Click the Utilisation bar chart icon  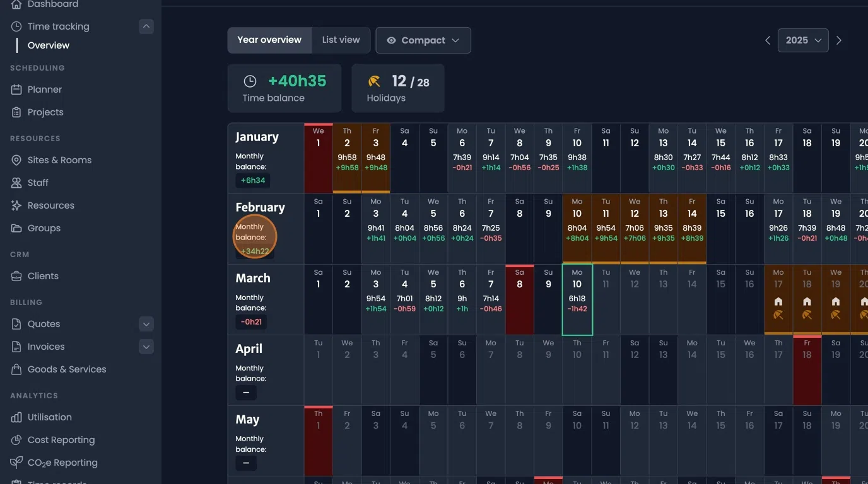15,417
